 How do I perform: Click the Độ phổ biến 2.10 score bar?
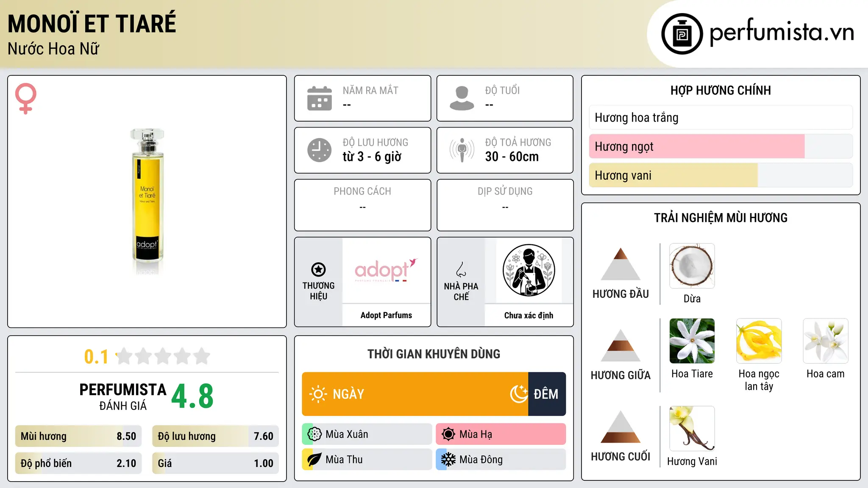coord(78,463)
